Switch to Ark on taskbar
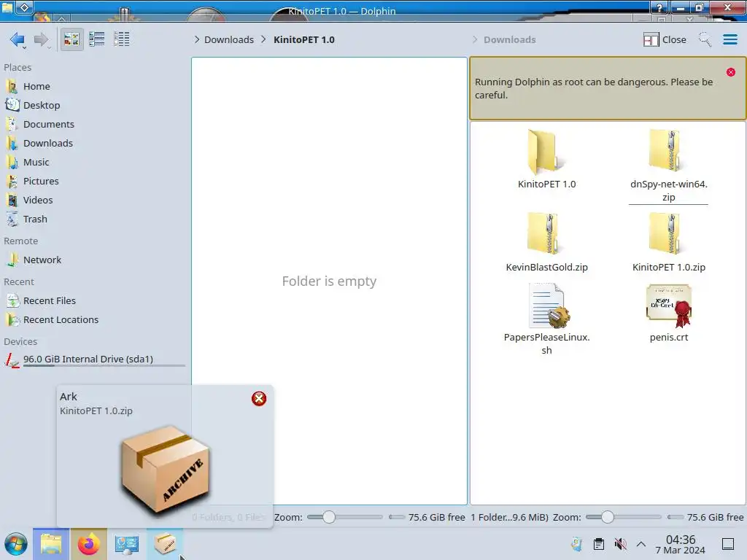 [165, 544]
